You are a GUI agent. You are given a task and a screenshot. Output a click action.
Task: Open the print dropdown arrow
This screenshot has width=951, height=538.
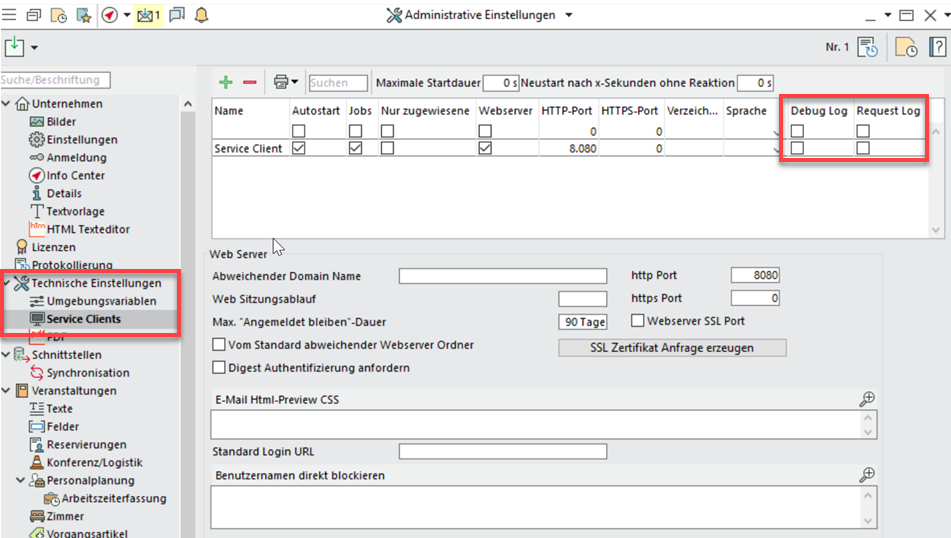[295, 82]
